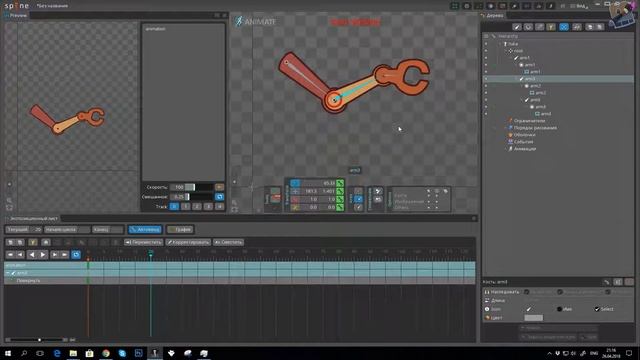Key the rotation value with green key button
640x360 pixels.
[340, 183]
